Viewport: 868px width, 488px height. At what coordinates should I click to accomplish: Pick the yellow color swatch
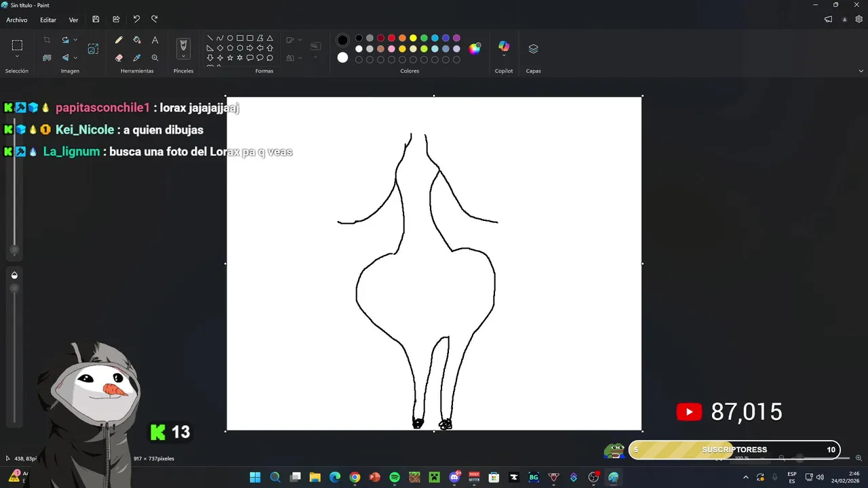413,38
